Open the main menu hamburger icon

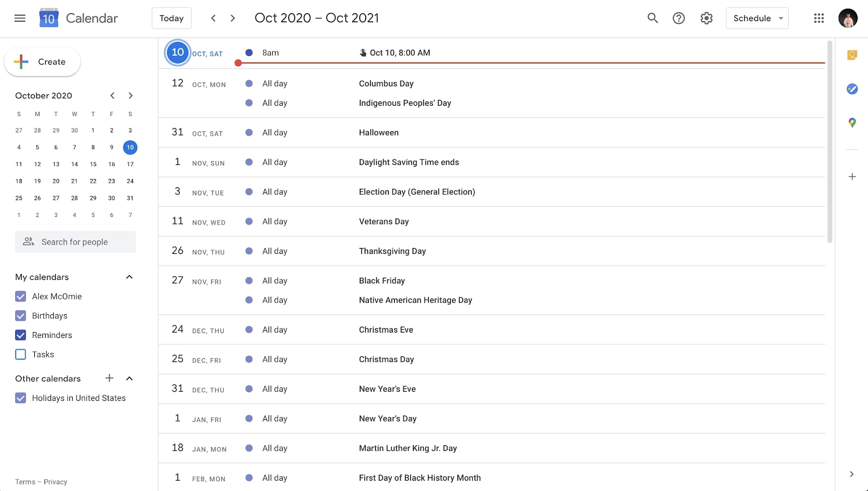click(20, 18)
